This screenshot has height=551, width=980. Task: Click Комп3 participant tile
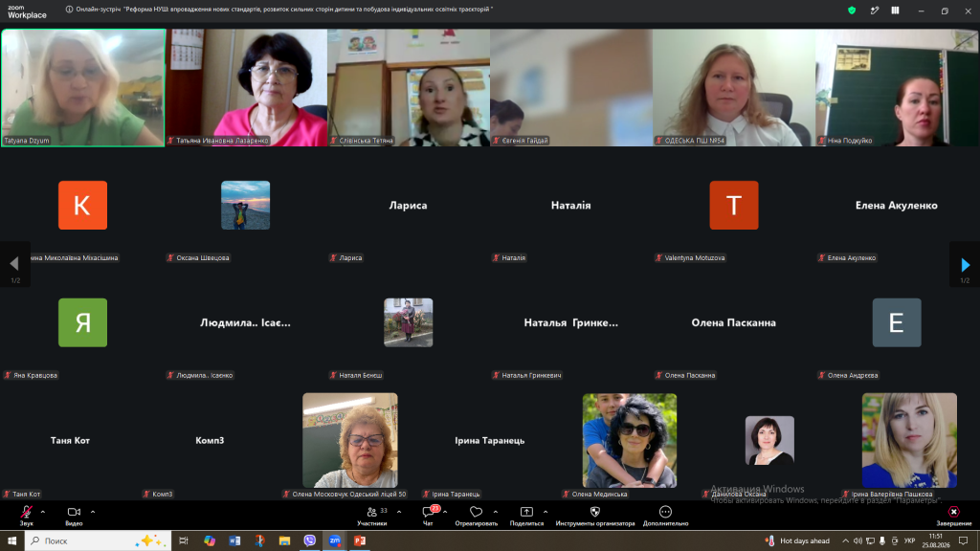click(210, 440)
